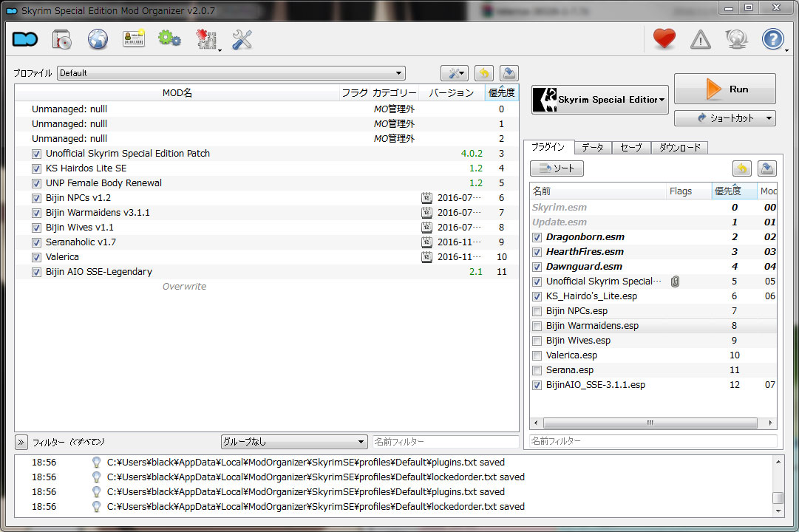
Task: Disable BijinAIO_SSE-3.1.1.esp plugin checkbox
Action: pyautogui.click(x=537, y=385)
